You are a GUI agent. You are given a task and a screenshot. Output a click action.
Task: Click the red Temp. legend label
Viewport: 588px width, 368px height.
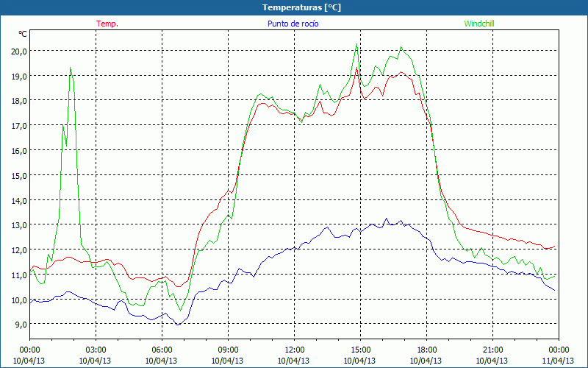coord(107,24)
